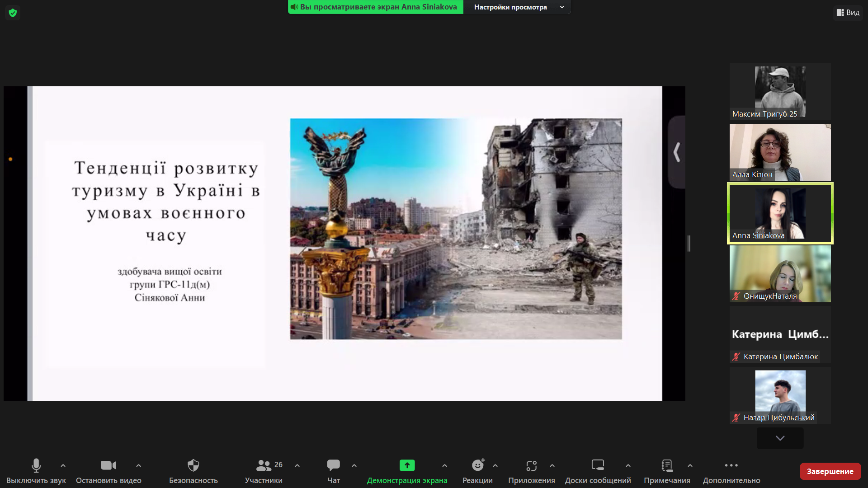Open the Notes (Примечания) icon
The width and height of the screenshot is (868, 488).
coord(667,465)
